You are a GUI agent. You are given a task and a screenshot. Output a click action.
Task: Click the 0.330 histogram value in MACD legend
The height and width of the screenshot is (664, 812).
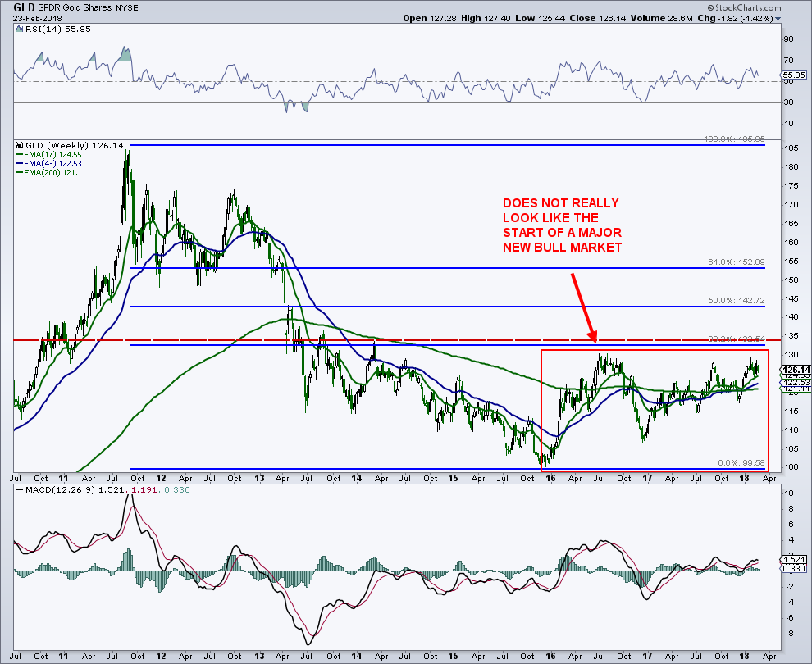(x=177, y=489)
